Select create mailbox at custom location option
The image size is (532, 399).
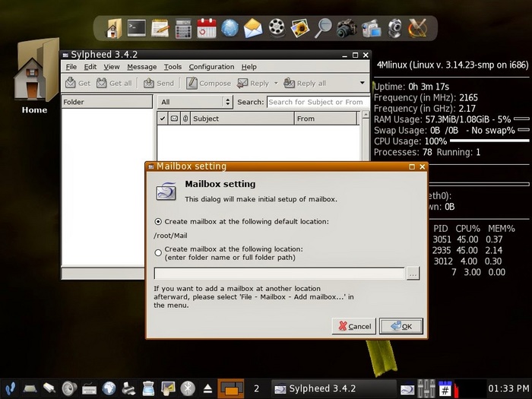pos(158,252)
